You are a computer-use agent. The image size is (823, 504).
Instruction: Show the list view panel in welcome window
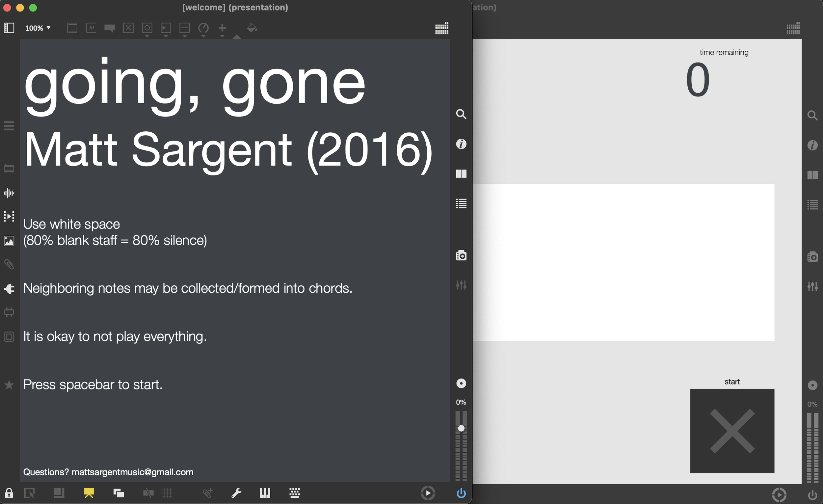461,203
